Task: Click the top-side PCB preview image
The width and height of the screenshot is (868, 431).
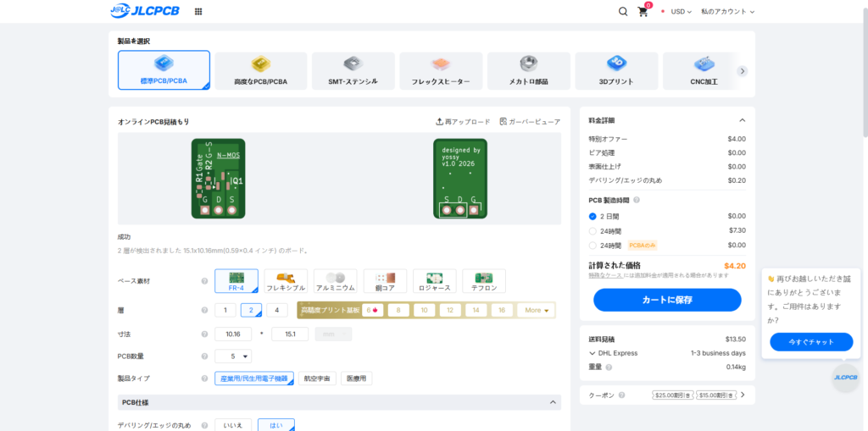Action: click(218, 177)
